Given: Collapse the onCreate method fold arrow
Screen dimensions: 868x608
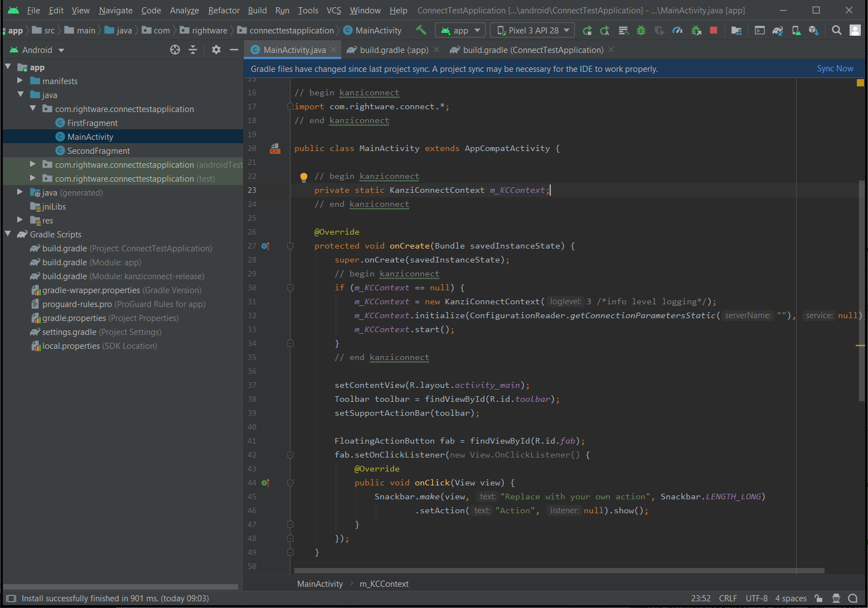Looking at the screenshot, I should (x=290, y=245).
